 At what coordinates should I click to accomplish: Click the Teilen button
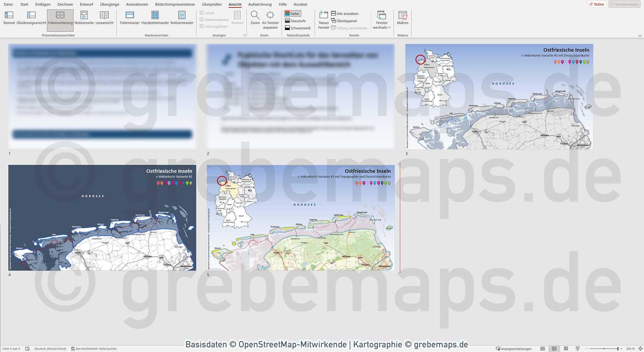pyautogui.click(x=597, y=4)
